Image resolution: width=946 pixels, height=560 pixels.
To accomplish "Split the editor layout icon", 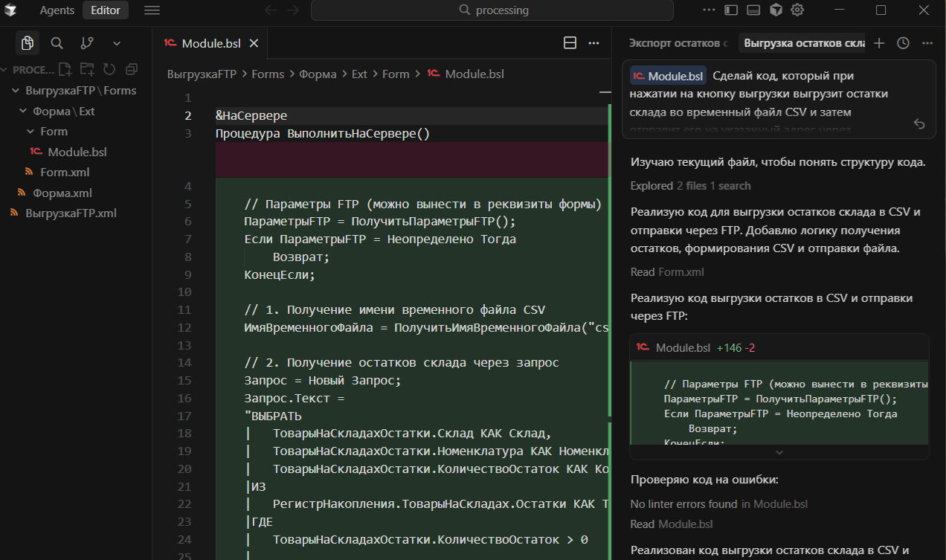I will (570, 43).
